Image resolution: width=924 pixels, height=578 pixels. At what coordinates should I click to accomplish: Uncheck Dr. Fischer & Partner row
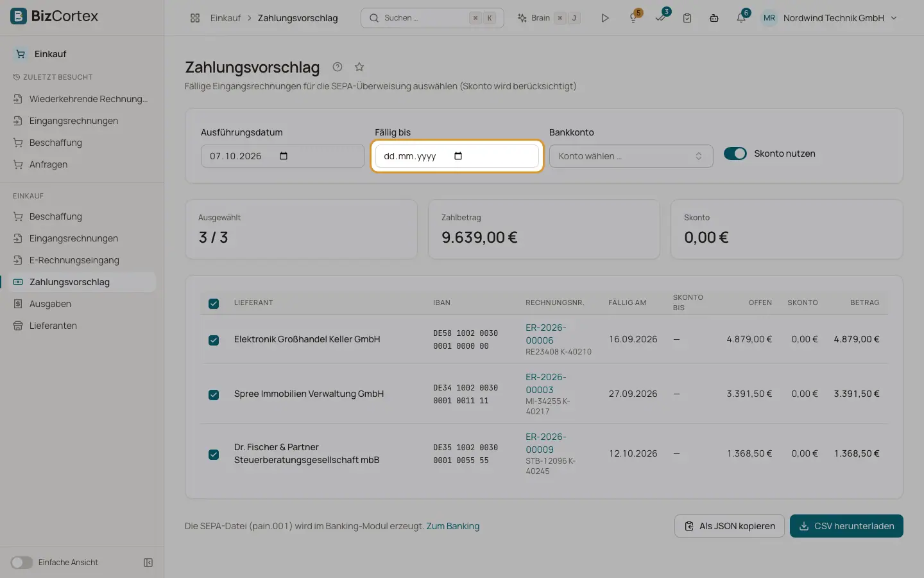[214, 454]
